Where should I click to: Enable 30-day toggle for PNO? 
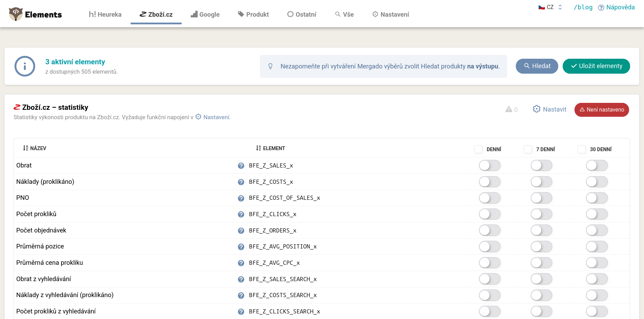597,198
